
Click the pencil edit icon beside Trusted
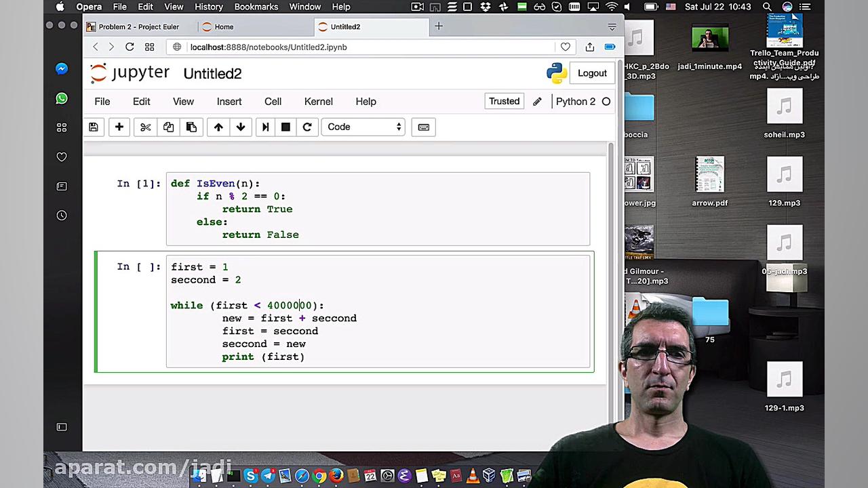point(537,102)
